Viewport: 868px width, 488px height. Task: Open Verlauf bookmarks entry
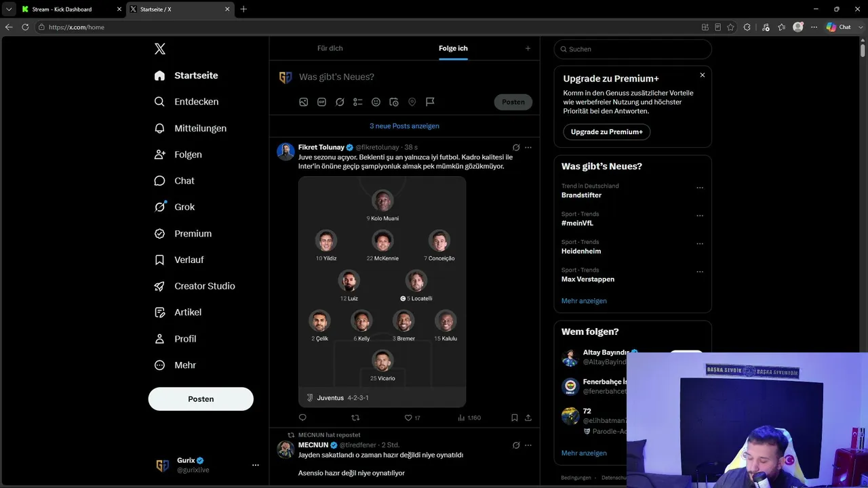tap(179, 260)
